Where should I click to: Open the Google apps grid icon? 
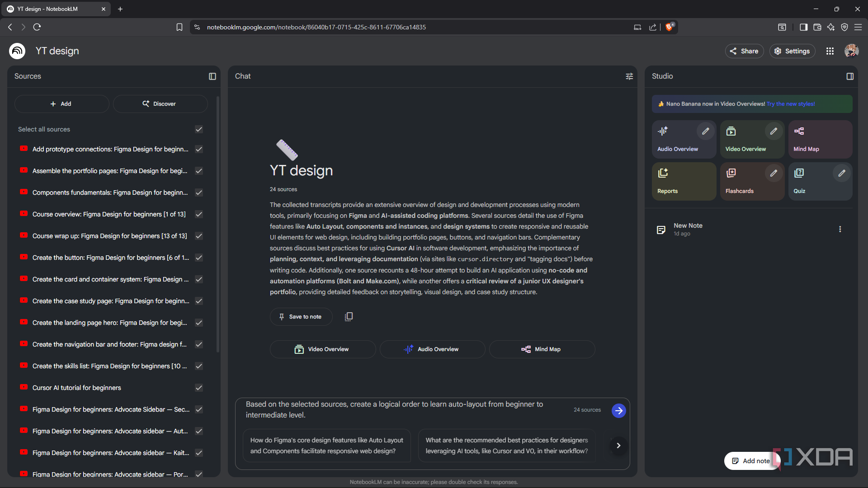pos(830,51)
